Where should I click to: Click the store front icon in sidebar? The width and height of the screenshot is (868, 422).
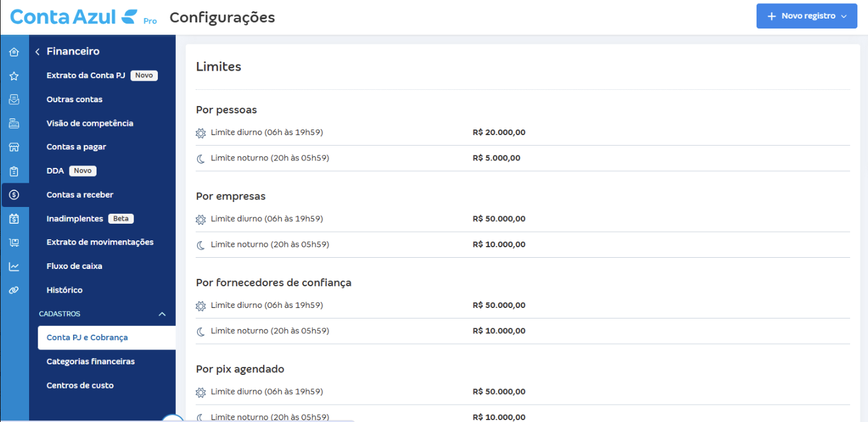pyautogui.click(x=14, y=147)
